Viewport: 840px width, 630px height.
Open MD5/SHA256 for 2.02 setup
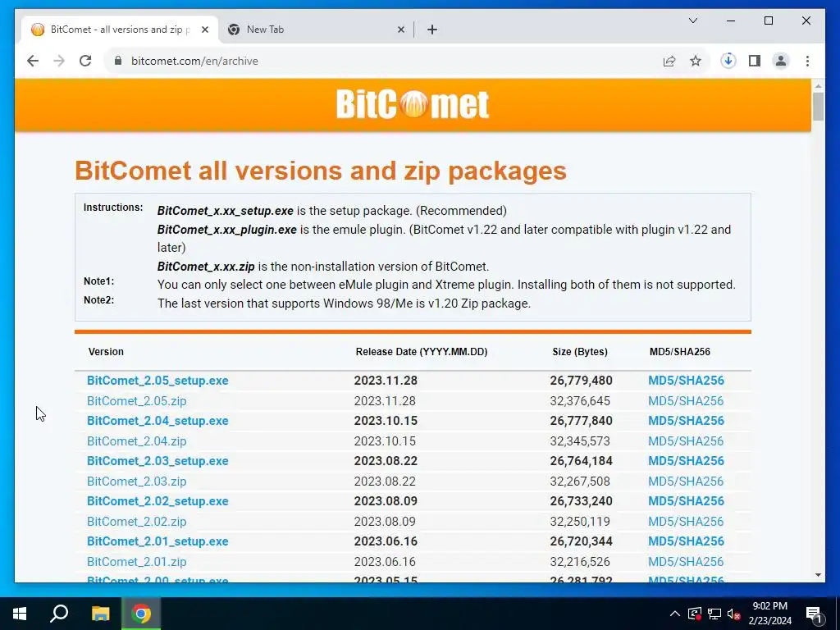click(687, 501)
